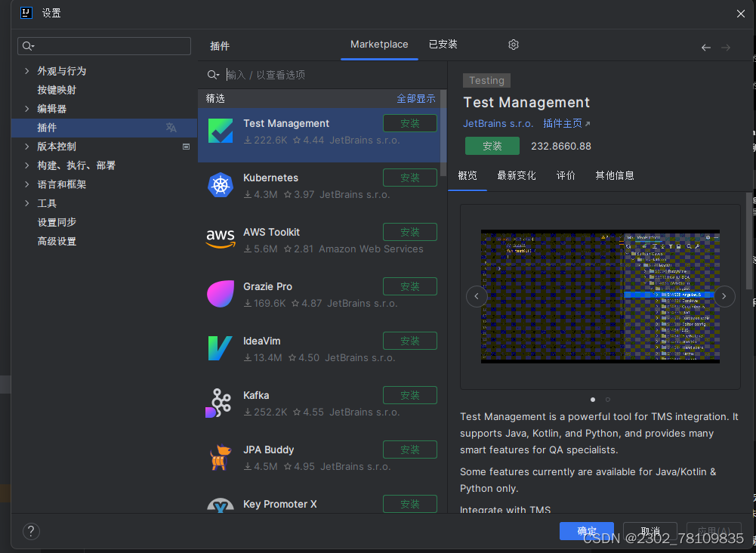
Task: Open plugin search options magnifier
Action: coord(213,75)
